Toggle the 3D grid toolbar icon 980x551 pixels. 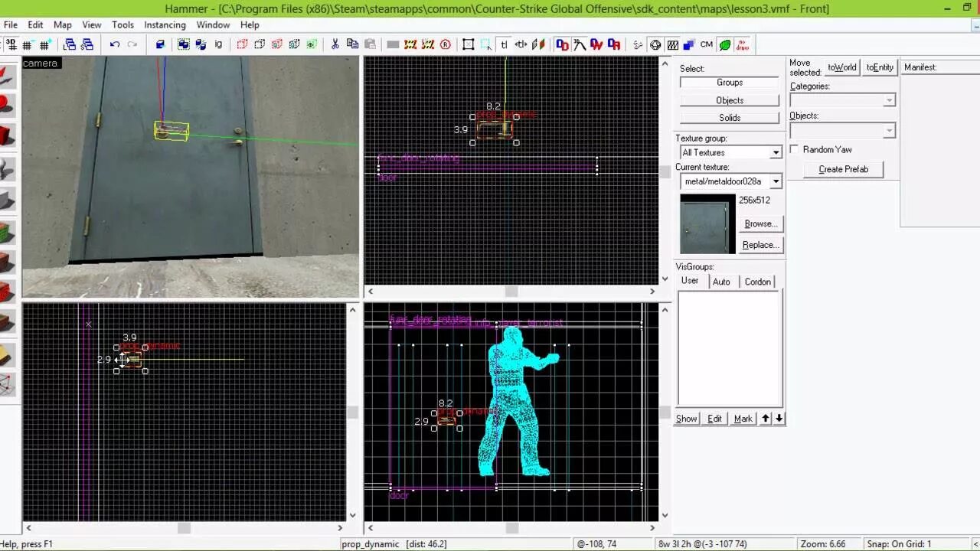point(11,44)
